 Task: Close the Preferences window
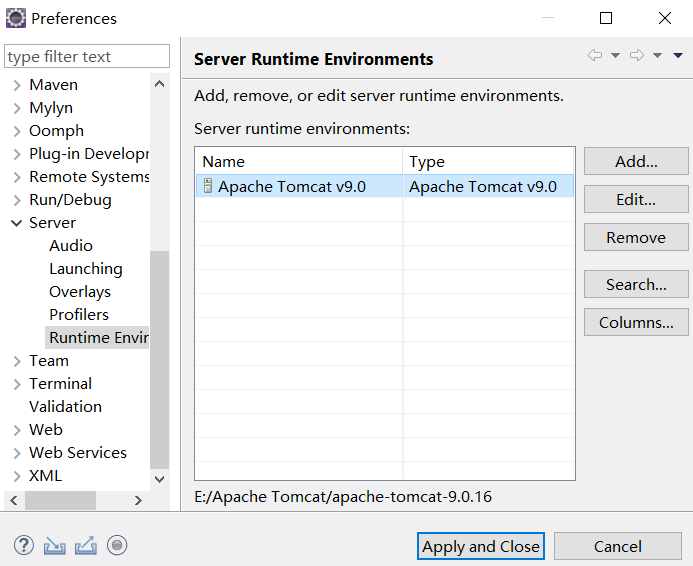pos(665,18)
